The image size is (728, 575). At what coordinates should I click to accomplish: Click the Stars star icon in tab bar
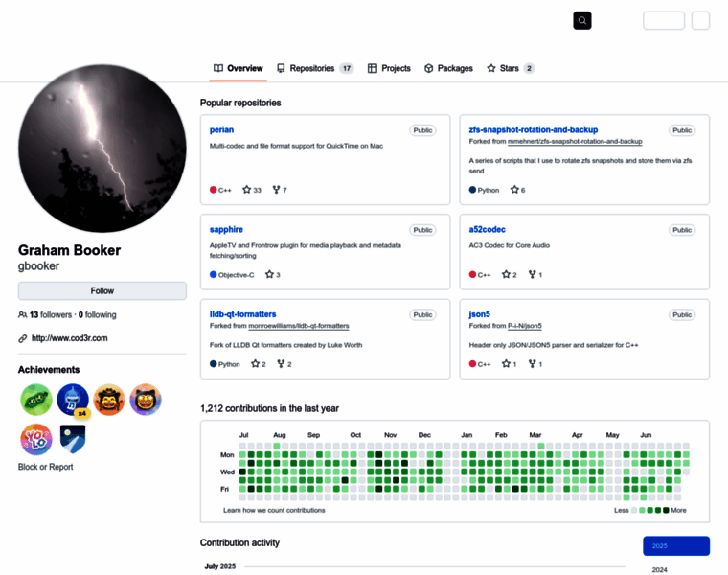click(491, 68)
